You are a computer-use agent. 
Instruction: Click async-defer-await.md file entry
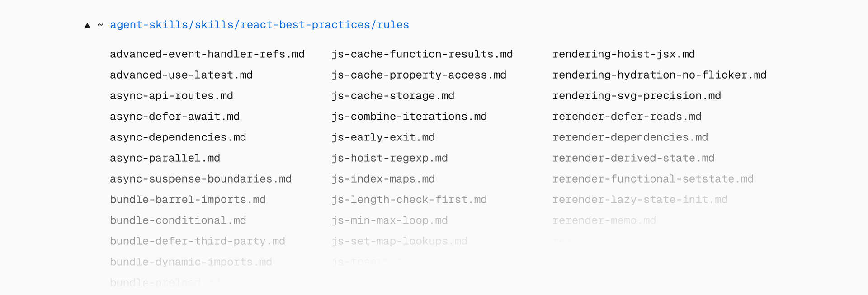pyautogui.click(x=175, y=117)
